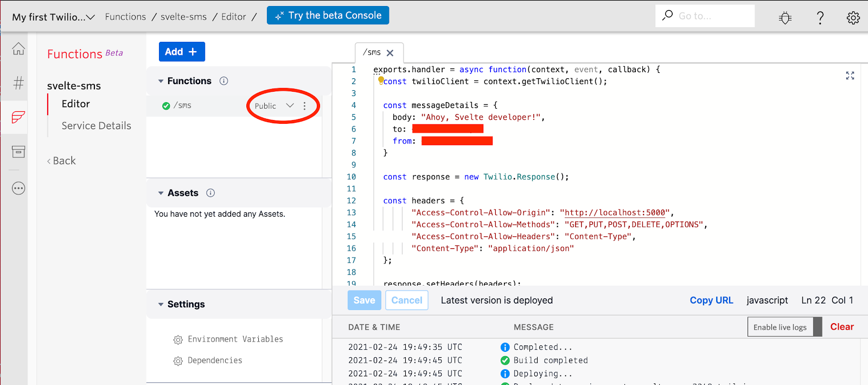Click the Functions breadcrumb link
Image resolution: width=868 pixels, height=385 pixels.
click(125, 17)
